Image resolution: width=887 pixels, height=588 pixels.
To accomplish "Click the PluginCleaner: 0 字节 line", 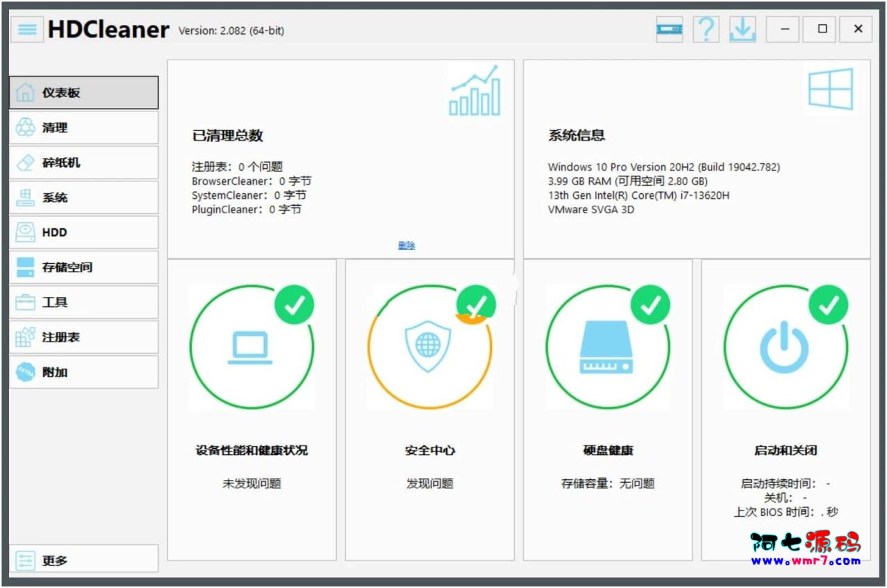I will pos(247,209).
